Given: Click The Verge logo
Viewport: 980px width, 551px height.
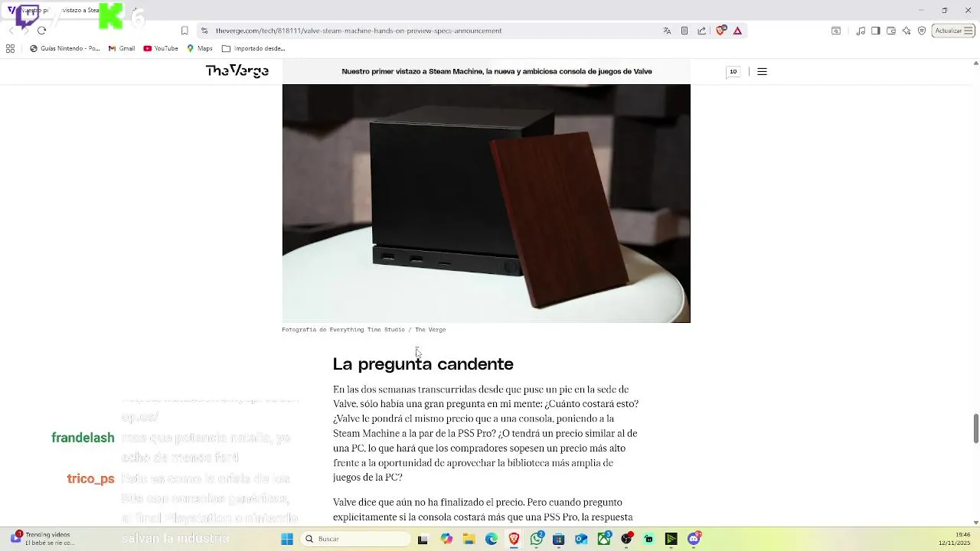Looking at the screenshot, I should pyautogui.click(x=237, y=71).
